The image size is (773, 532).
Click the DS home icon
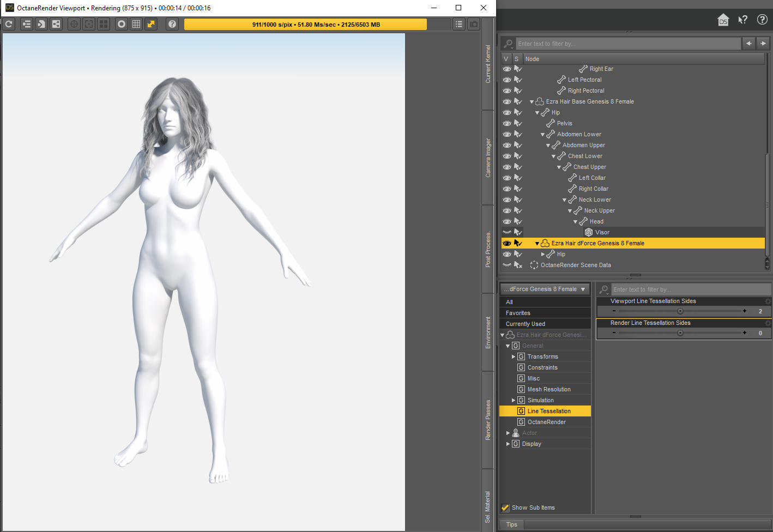(723, 20)
